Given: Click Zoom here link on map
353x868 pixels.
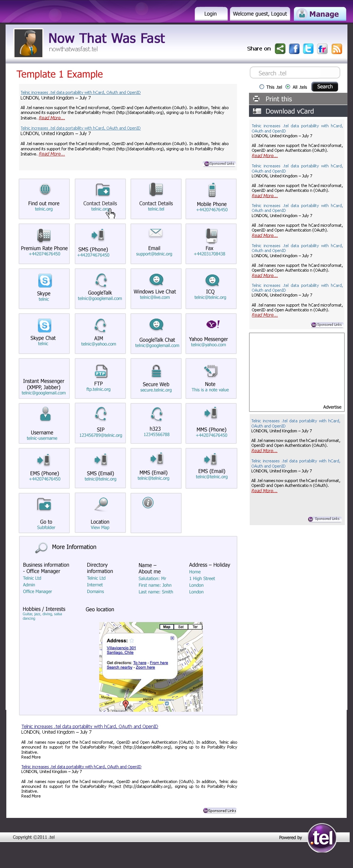Looking at the screenshot, I should pos(145,667).
